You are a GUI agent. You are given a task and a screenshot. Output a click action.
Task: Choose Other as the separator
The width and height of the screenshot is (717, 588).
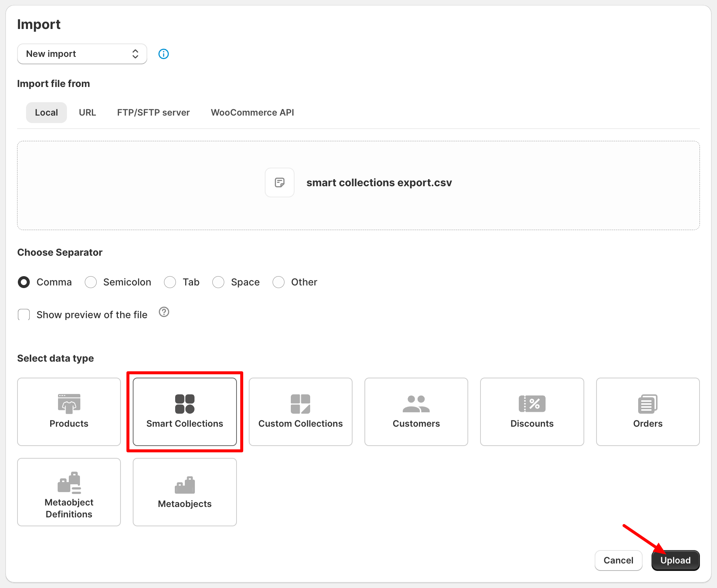coord(279,282)
